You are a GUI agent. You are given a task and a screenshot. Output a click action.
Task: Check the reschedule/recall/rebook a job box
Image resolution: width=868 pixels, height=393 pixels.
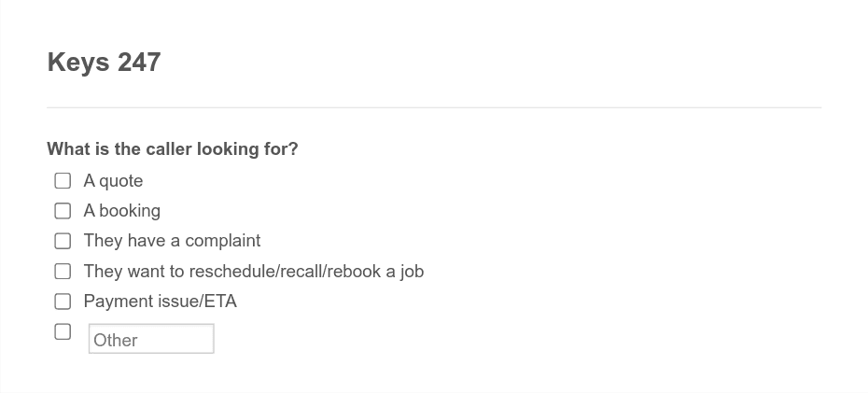(63, 272)
